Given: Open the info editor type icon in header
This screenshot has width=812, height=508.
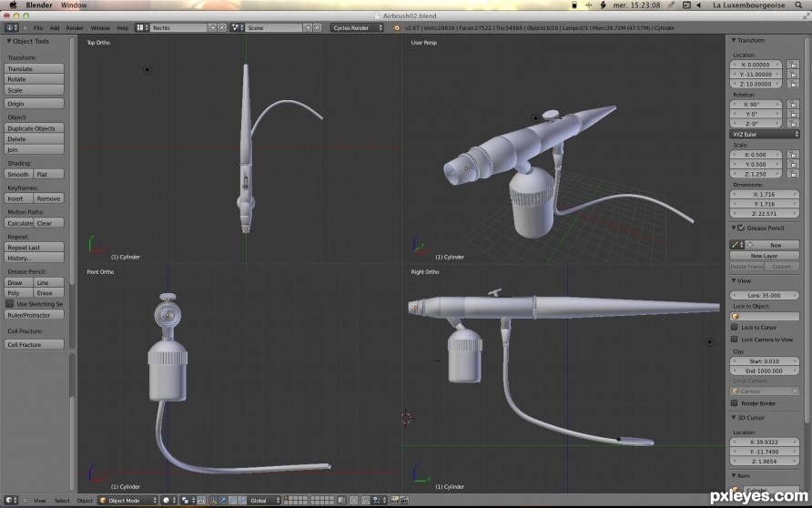Looking at the screenshot, I should point(12,27).
